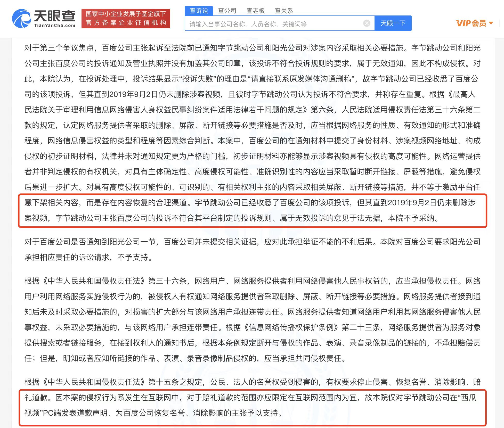Viewport: 504px width, 428px height.
Task: Select the 查诉讼 search tab
Action: click(199, 11)
